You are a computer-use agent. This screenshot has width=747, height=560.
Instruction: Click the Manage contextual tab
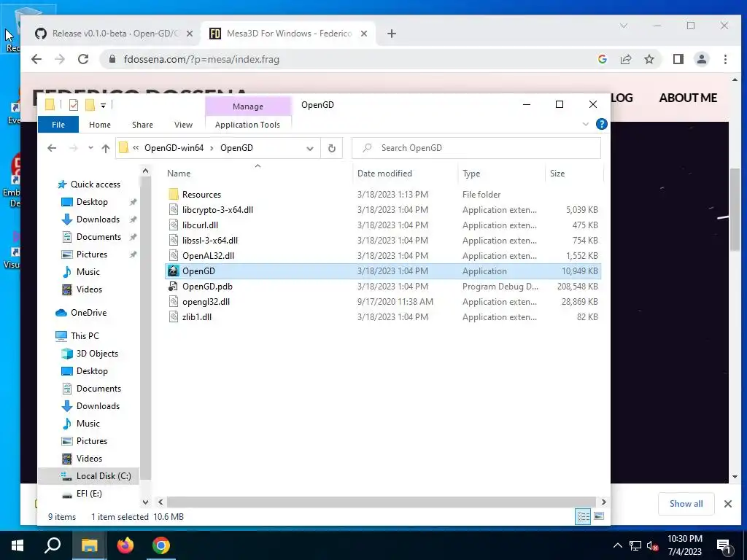(248, 106)
